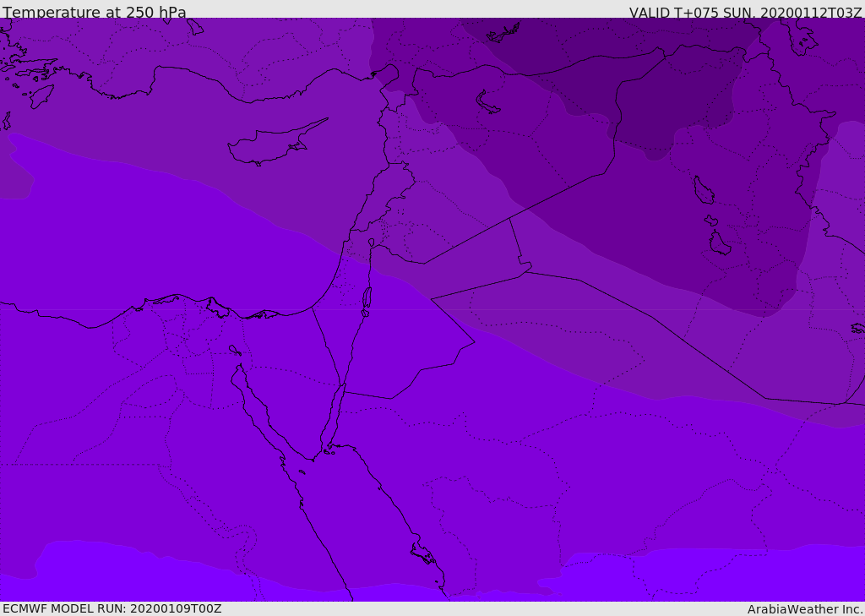Click the 'Temperature at 250 hPa' title text

(95, 12)
